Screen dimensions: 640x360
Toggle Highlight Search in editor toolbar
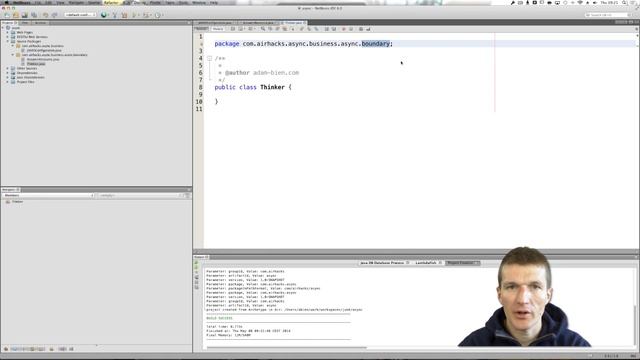(284, 29)
